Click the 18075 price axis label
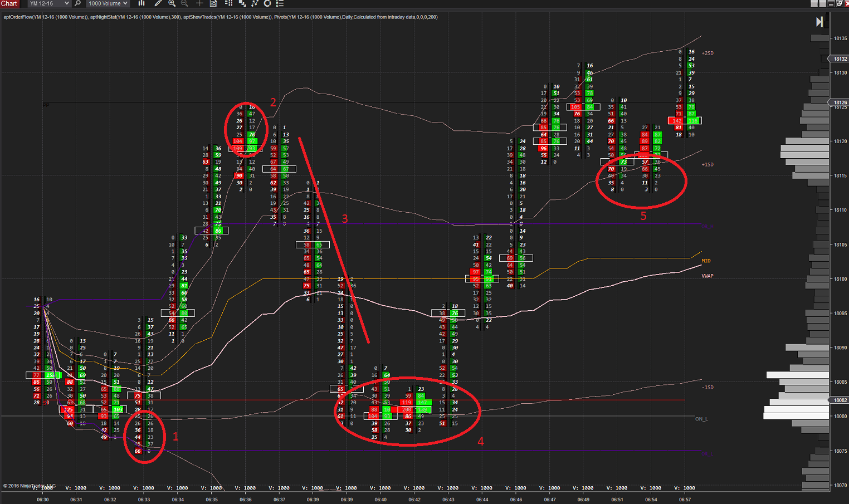Screen dimensions: 849x504 [x=840, y=451]
